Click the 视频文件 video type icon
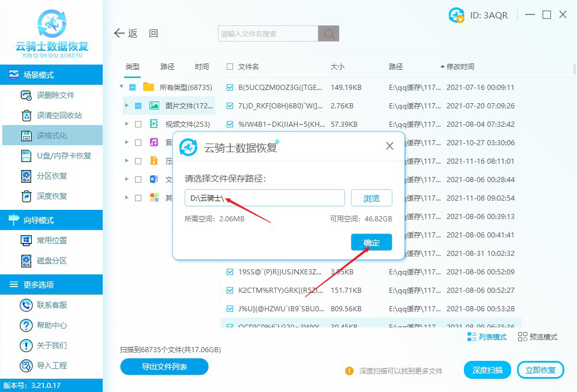The width and height of the screenshot is (577, 392). [x=154, y=124]
